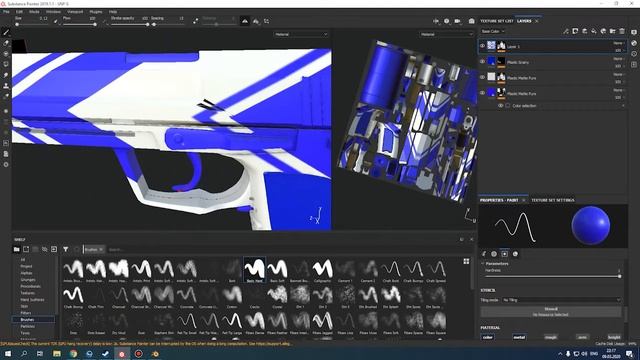Click the add paint layer icon in Layers
Screen dimensions: 640x360
click(584, 31)
